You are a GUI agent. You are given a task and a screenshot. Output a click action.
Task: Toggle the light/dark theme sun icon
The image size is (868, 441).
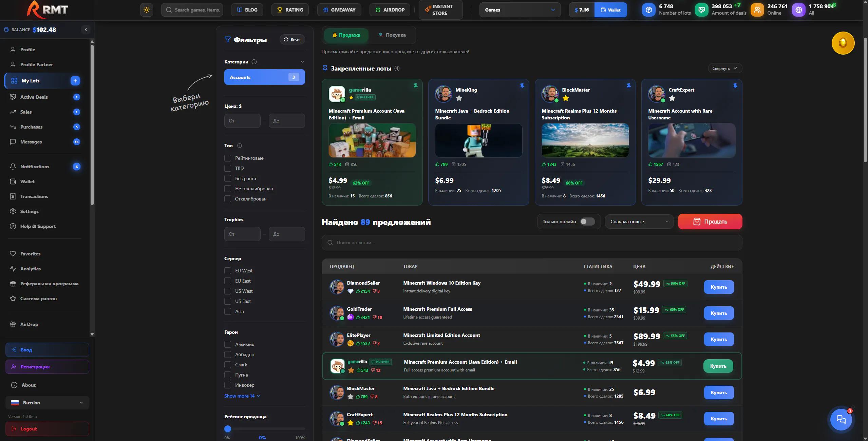[147, 10]
